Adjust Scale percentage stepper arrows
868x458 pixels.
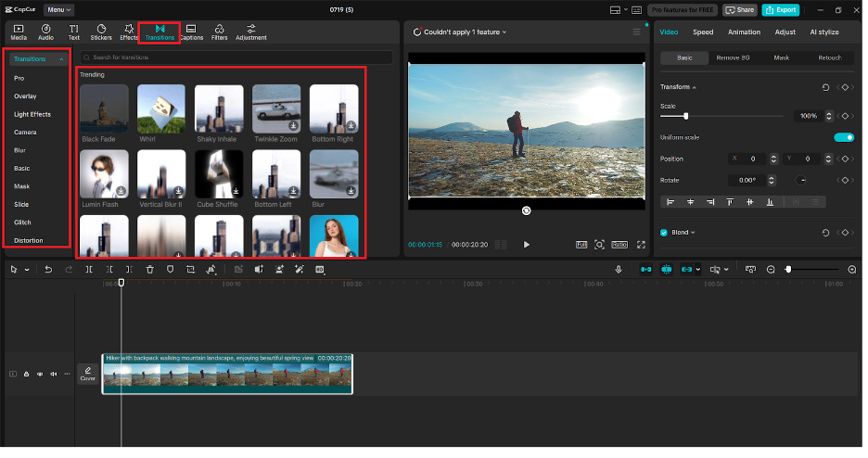click(x=829, y=116)
